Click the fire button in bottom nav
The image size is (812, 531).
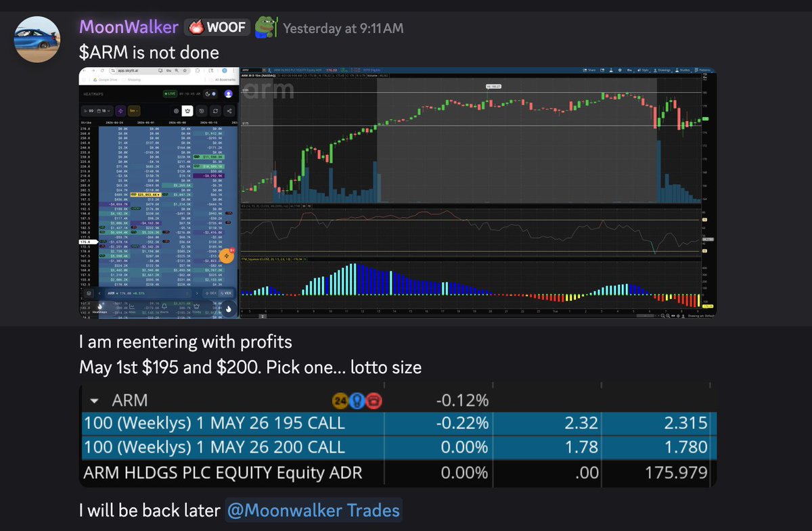click(229, 309)
